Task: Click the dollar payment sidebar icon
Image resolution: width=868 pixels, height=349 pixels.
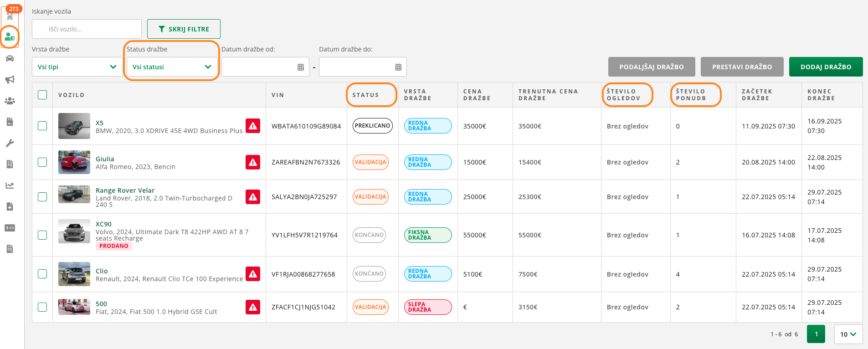Action: pos(10,228)
